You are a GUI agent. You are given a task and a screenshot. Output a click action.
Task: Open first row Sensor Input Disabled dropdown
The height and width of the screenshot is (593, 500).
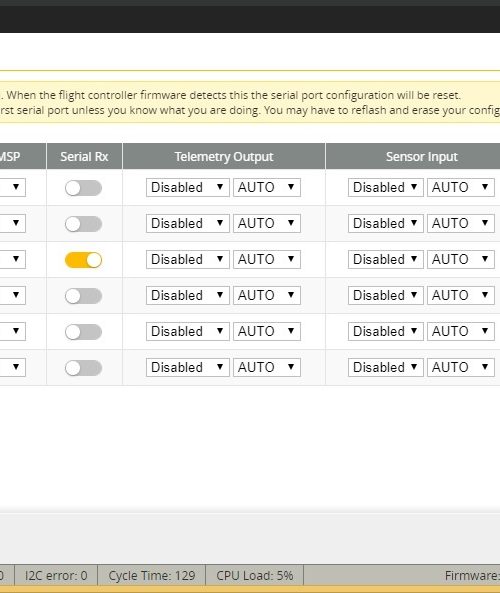385,188
